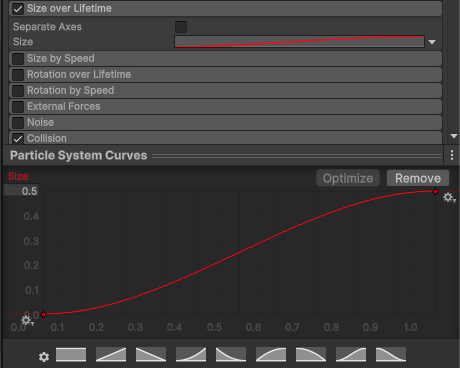Viewport: 460px width, 368px height.
Task: Apply the smooth S-curve ascending preset
Action: [351, 355]
